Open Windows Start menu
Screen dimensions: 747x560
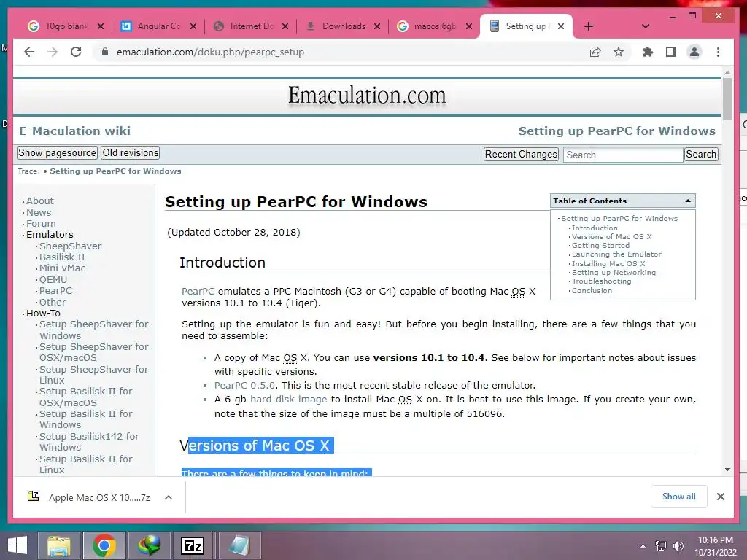click(18, 545)
